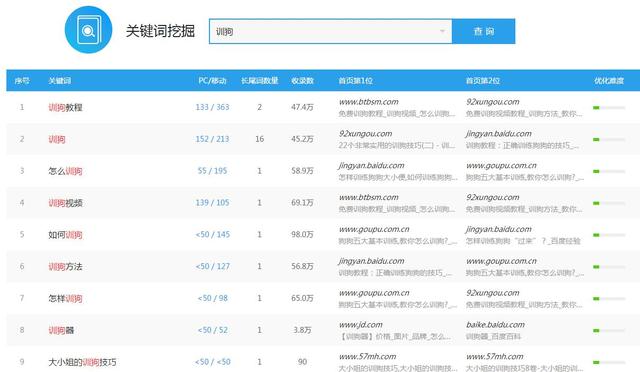This screenshot has width=640, height=372.
Task: Open jingyan.baidu.com first-place result in row 3
Action: [x=371, y=165]
